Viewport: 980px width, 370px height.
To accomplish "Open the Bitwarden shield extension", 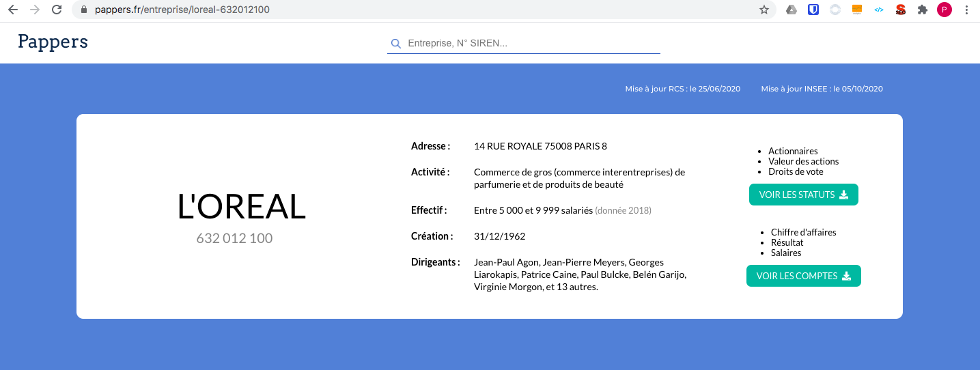I will (x=813, y=10).
